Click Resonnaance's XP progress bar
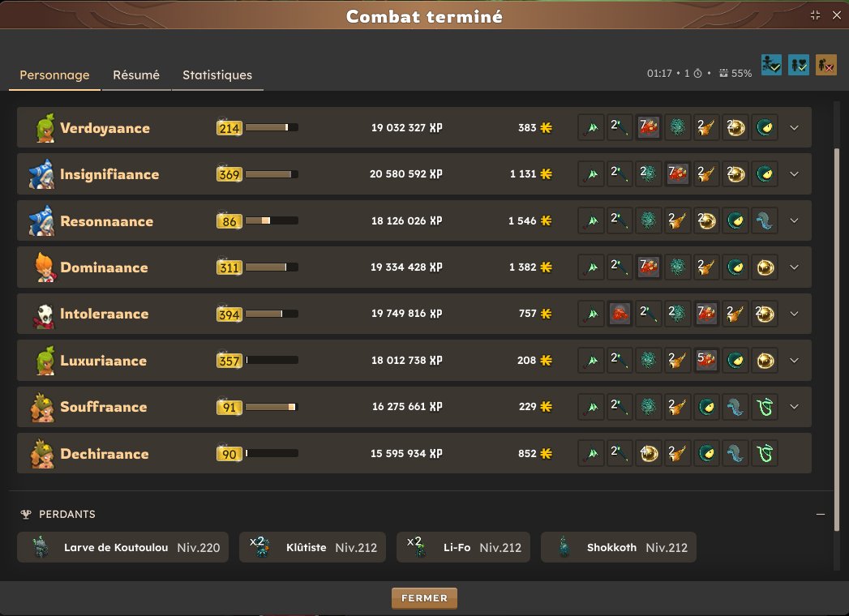Viewport: 849px width, 616px height. point(272,220)
